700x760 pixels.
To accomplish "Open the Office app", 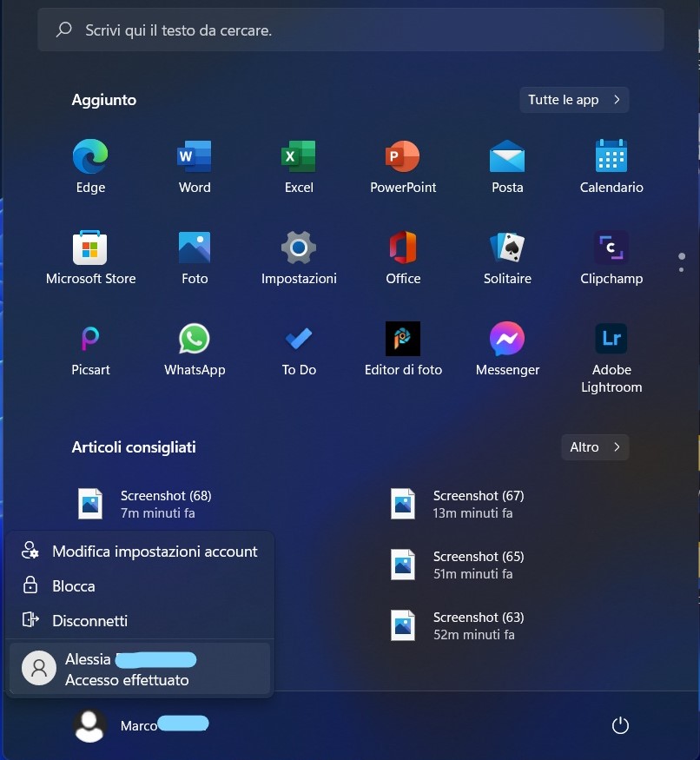I will (403, 257).
